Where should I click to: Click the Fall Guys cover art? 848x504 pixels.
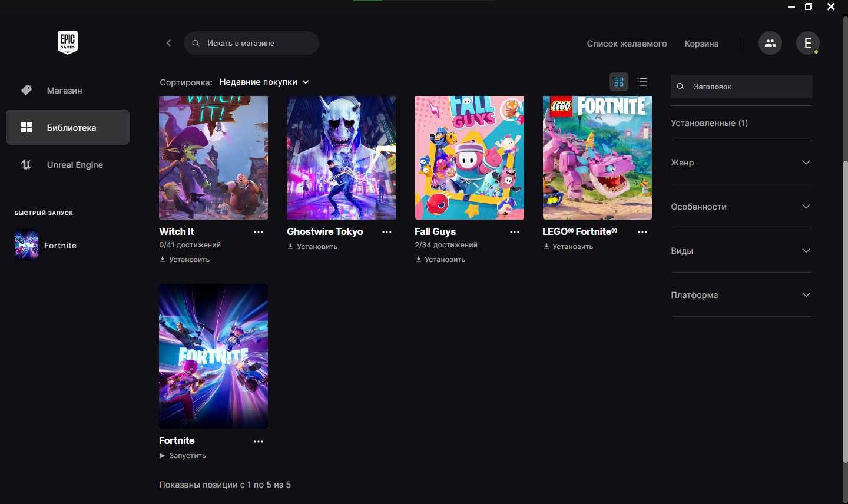click(469, 158)
